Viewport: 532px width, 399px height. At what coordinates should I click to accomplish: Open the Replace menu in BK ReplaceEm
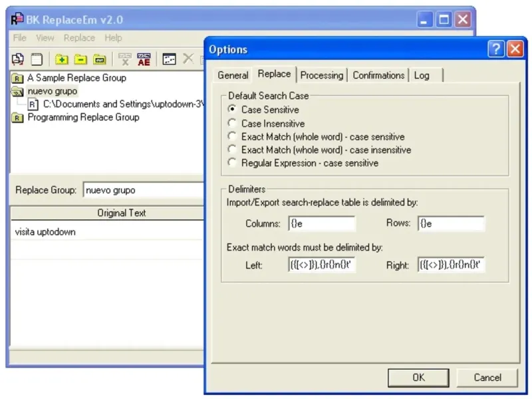[79, 38]
